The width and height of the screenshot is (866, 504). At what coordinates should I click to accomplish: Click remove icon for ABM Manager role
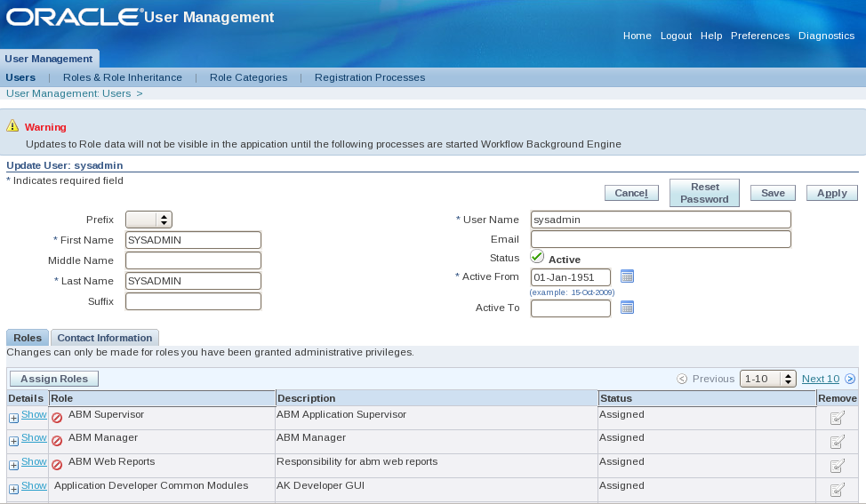[838, 442]
